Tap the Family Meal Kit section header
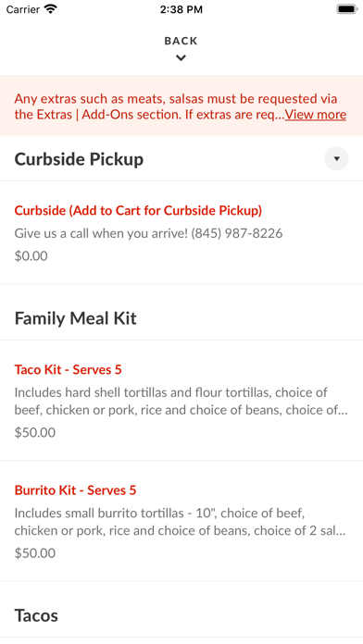The height and width of the screenshot is (644, 363). (76, 318)
